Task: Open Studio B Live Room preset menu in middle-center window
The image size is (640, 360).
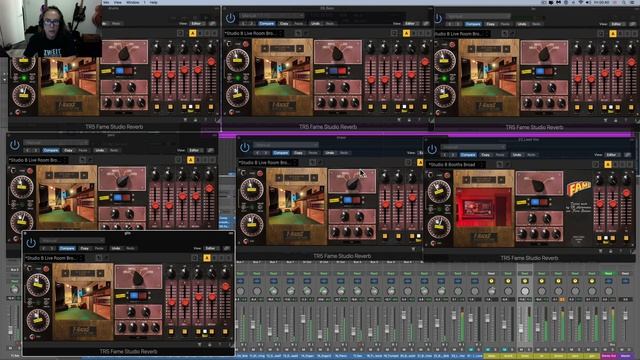Action: pyautogui.click(x=267, y=162)
